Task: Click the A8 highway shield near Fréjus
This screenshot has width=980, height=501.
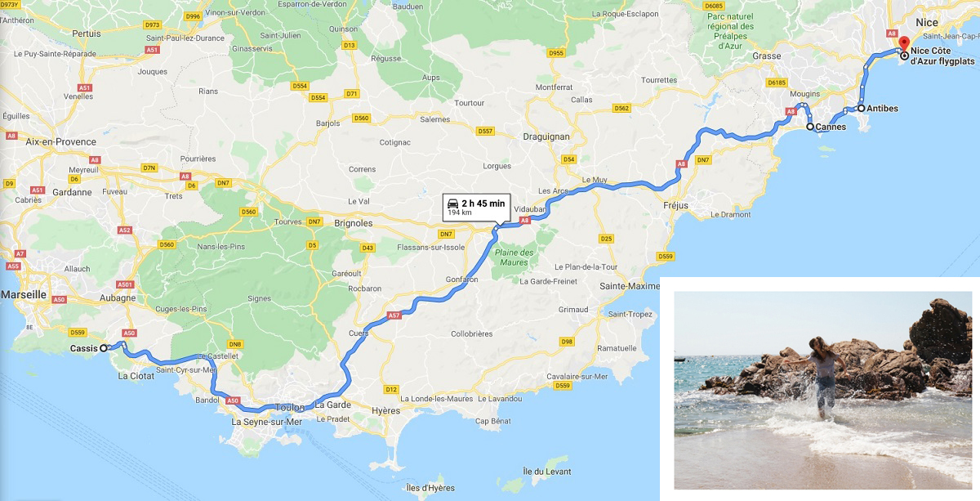Action: coord(681,164)
